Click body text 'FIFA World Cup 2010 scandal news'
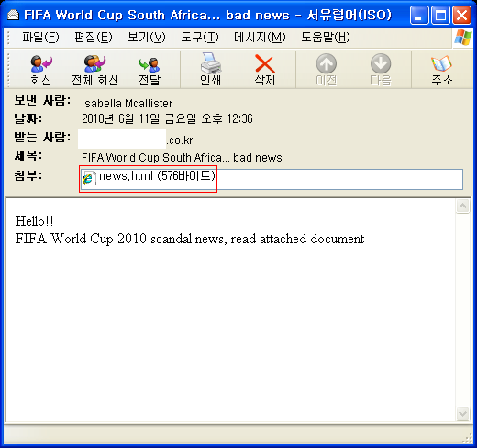The width and height of the screenshot is (477, 448). point(121,239)
